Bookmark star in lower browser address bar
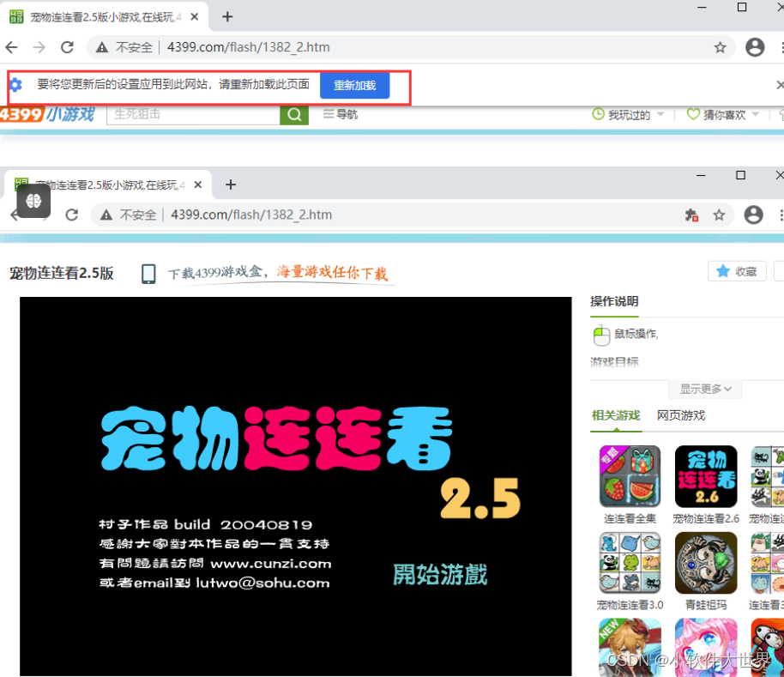784x677 pixels. tap(719, 215)
